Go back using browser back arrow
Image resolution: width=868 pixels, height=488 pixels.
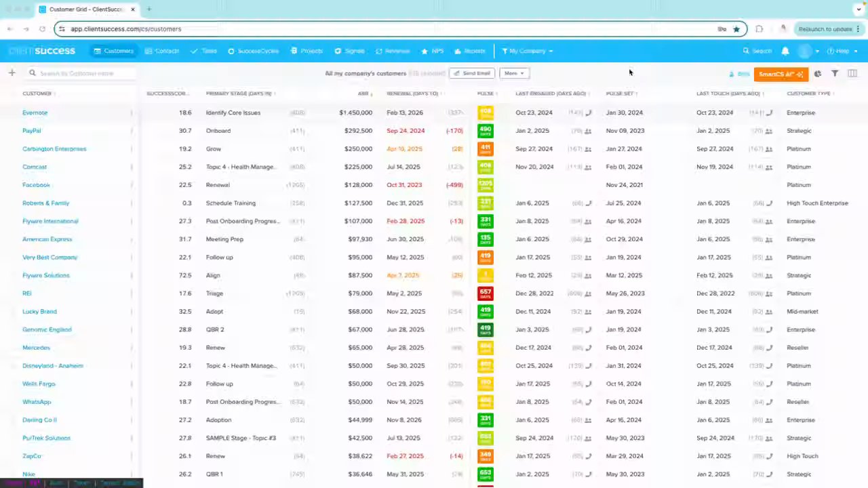click(9, 29)
